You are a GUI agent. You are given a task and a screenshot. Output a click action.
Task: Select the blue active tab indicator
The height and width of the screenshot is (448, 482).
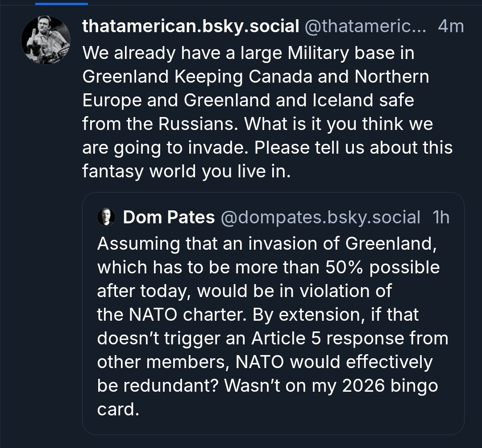pos(61,3)
